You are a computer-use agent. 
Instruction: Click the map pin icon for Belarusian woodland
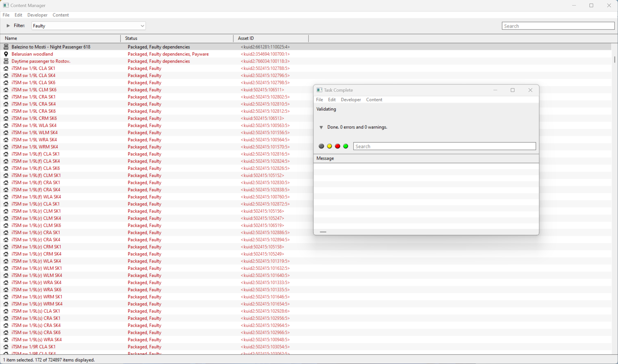pyautogui.click(x=6, y=54)
